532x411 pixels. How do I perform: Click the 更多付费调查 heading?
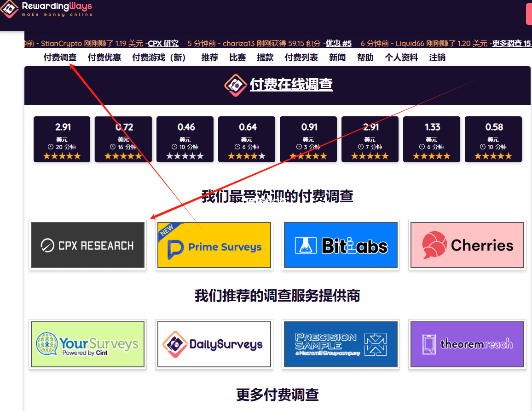[x=277, y=395]
